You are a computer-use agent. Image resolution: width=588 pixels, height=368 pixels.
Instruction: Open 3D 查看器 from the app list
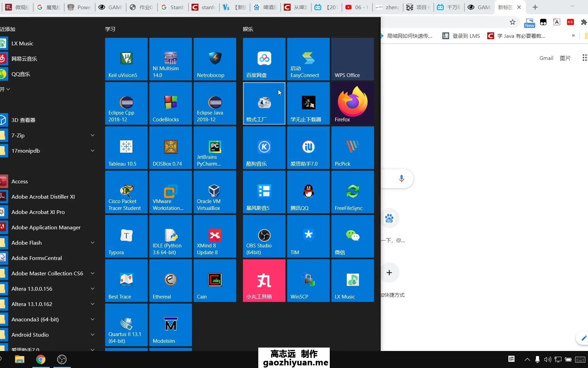click(49, 120)
